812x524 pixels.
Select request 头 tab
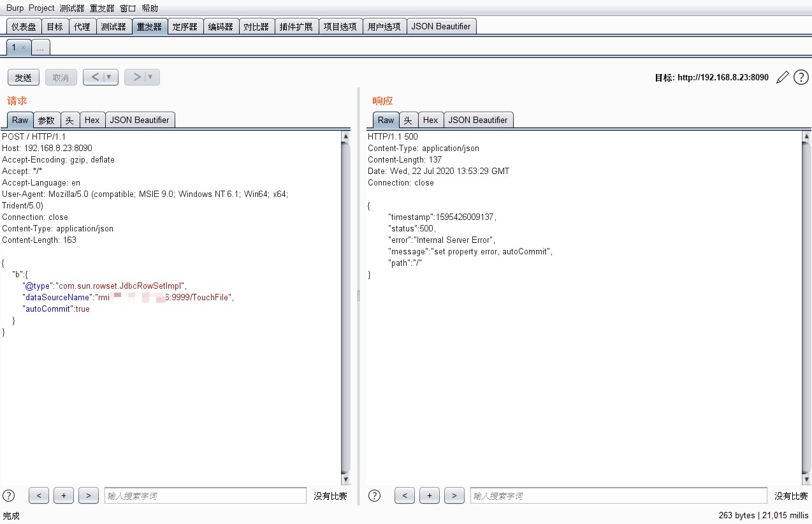click(69, 120)
